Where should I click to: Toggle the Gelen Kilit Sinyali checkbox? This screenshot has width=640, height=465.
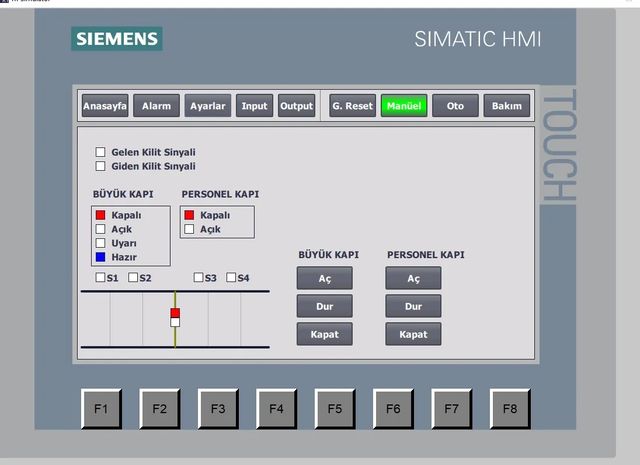pos(100,152)
